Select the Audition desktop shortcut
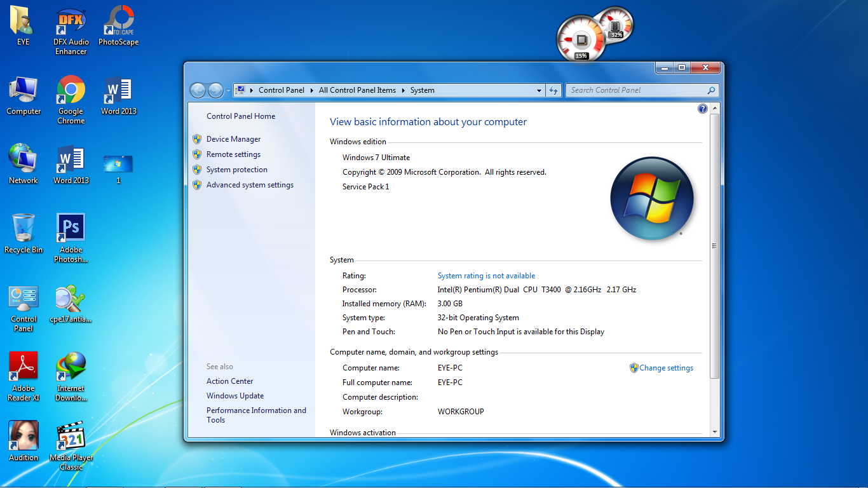 pos(24,441)
